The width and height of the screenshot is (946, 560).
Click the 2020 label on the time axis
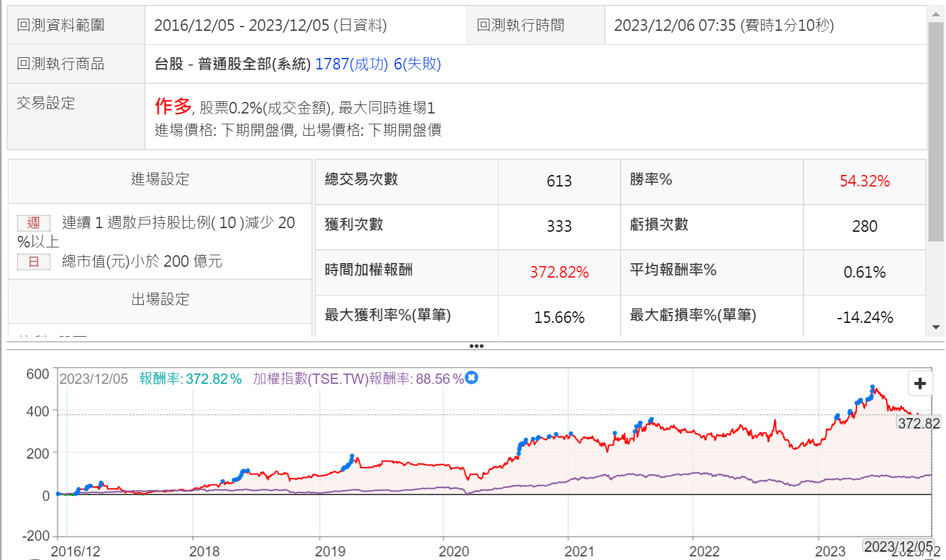tap(453, 551)
